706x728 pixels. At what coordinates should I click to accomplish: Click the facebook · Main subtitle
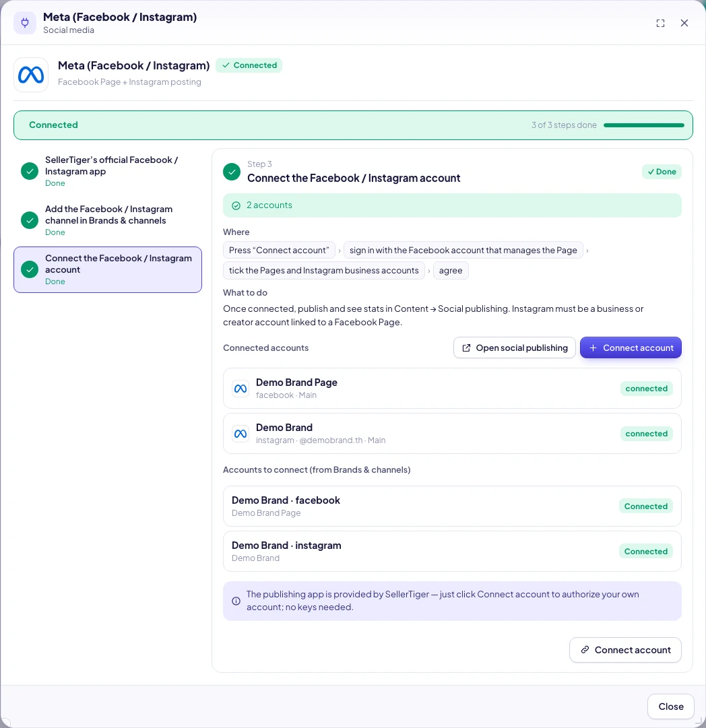(286, 395)
